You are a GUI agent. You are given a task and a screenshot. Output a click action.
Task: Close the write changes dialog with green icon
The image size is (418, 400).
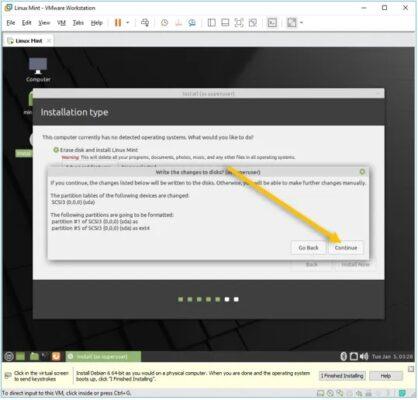pyautogui.click(x=362, y=172)
